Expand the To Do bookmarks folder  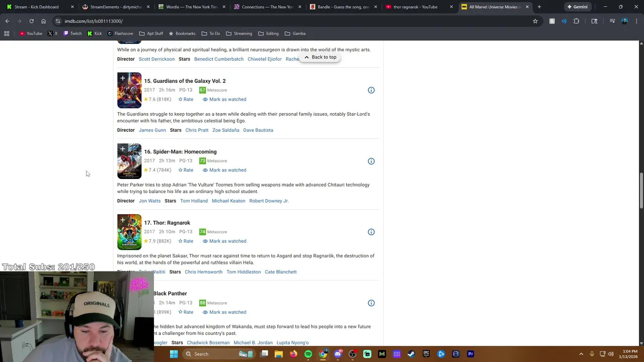pos(210,34)
